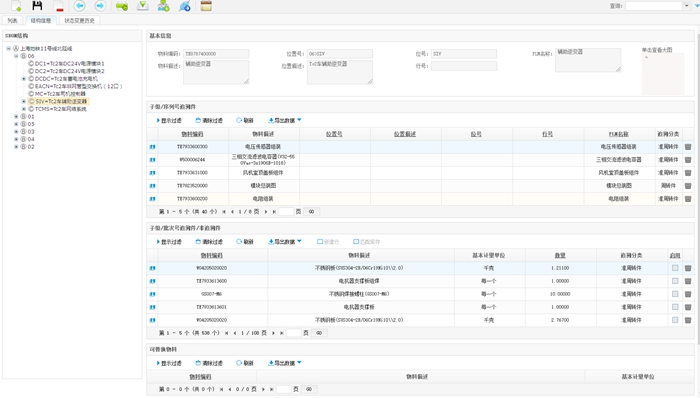
Task: Click the new document toolbar icon
Action: tap(16, 6)
